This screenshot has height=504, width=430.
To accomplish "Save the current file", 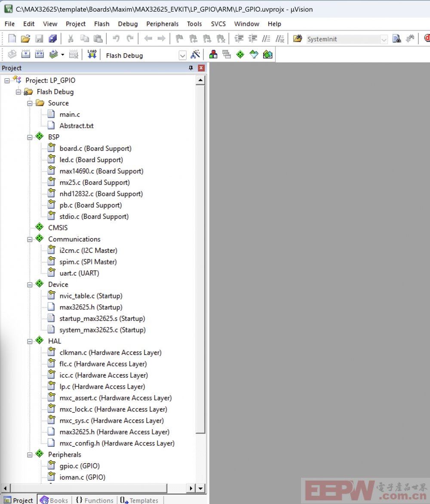I will [x=39, y=39].
